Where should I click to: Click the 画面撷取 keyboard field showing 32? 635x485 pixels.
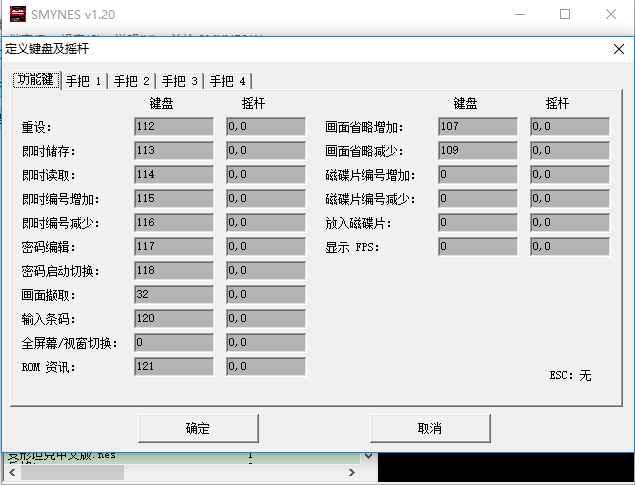pos(174,294)
